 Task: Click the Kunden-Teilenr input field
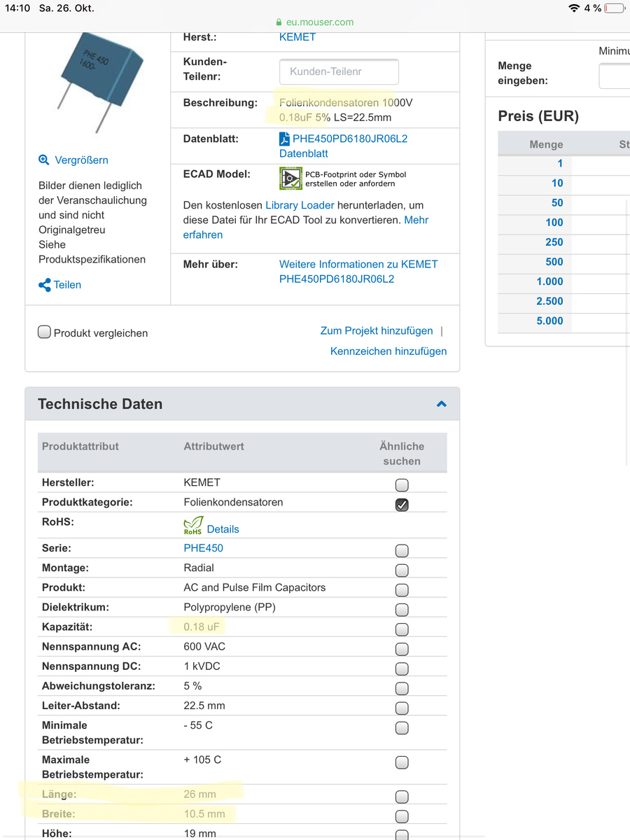click(x=339, y=71)
